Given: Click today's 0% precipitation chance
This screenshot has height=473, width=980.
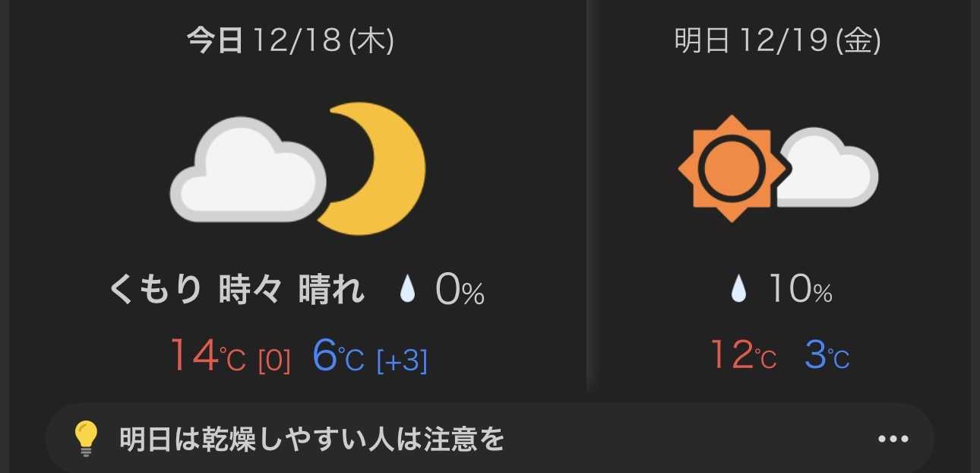Looking at the screenshot, I should pyautogui.click(x=460, y=290).
